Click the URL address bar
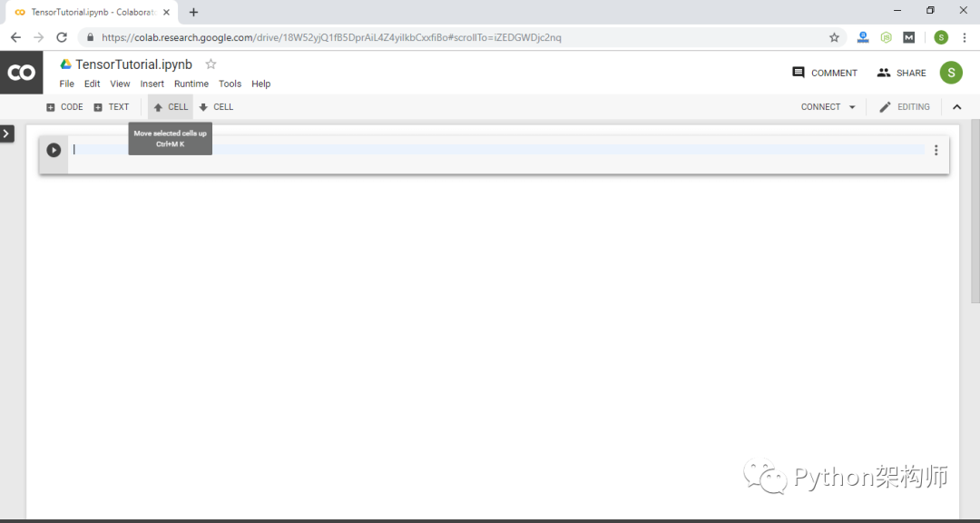The height and width of the screenshot is (523, 980). click(x=462, y=37)
